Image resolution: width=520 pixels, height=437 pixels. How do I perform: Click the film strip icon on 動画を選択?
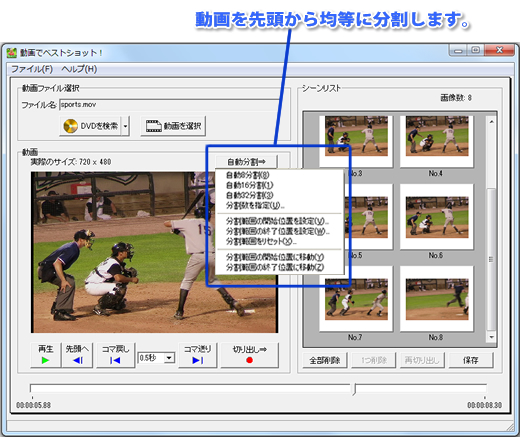(x=154, y=126)
